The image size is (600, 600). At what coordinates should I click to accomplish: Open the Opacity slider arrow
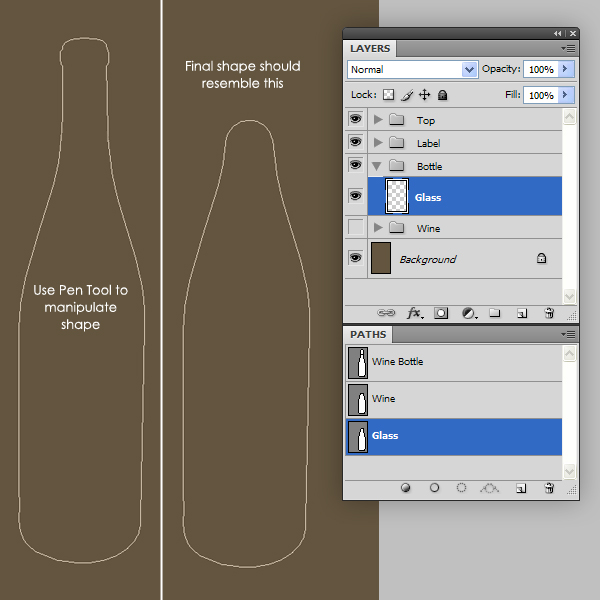pyautogui.click(x=566, y=69)
